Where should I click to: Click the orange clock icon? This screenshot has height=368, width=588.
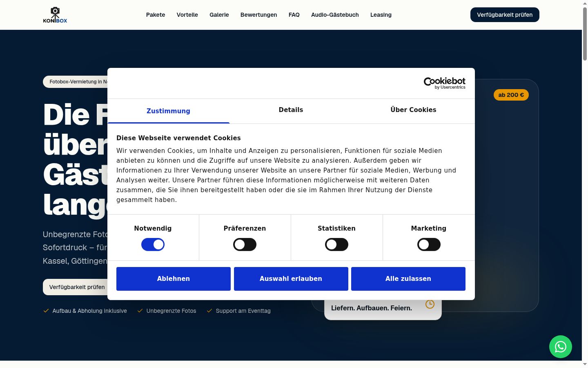[430, 304]
